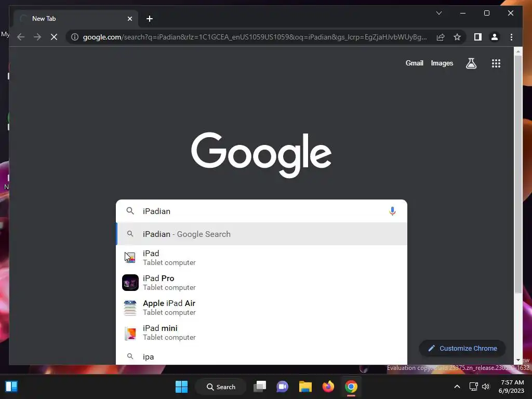Click Apple iPad Air suggestion thumbnail
The height and width of the screenshot is (399, 532).
point(130,308)
